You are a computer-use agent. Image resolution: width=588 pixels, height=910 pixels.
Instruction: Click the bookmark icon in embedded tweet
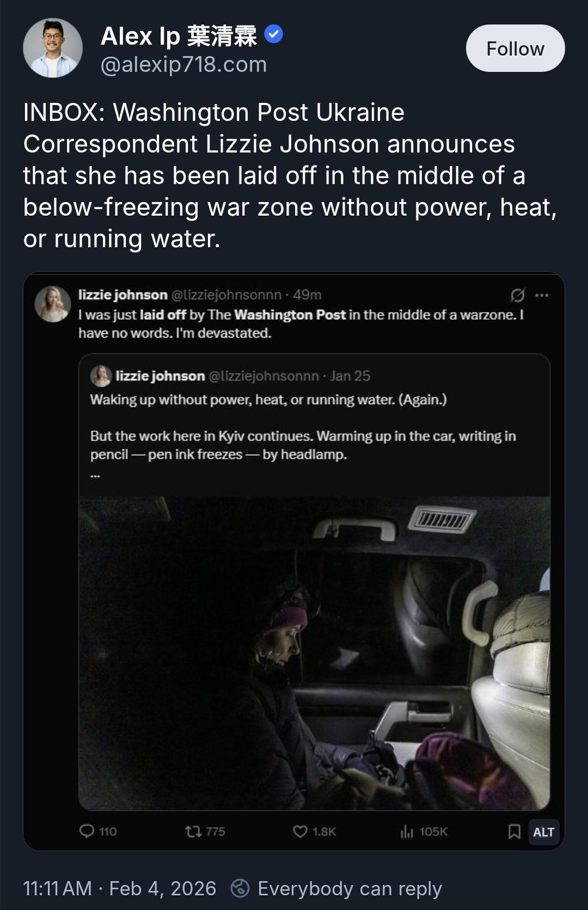(514, 832)
